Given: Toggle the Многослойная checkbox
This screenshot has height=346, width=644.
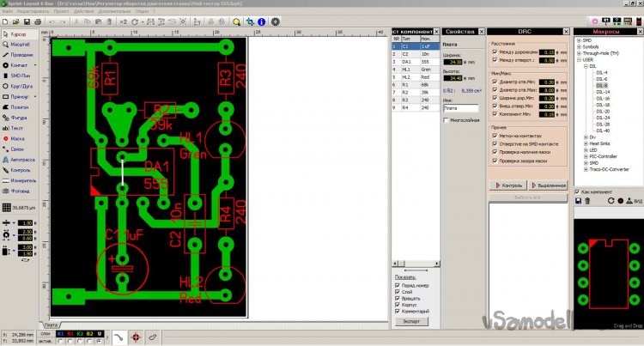Looking at the screenshot, I should [446, 120].
